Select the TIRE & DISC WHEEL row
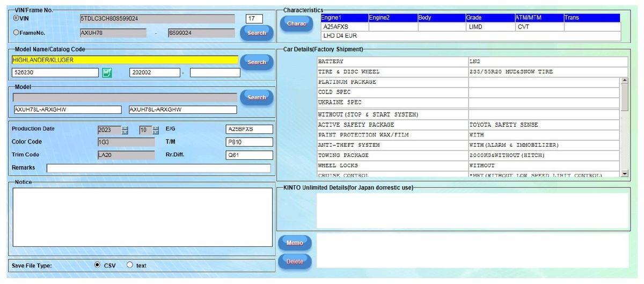Viewport: 644px width, 284px height. (472, 72)
